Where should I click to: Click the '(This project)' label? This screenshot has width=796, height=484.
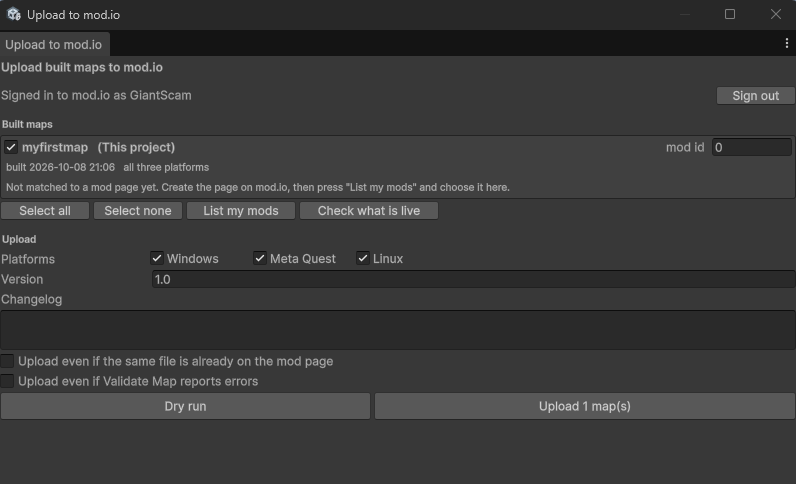pos(136,147)
